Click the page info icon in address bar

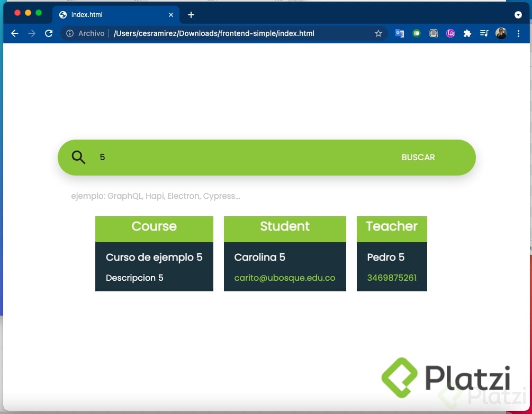coord(69,33)
